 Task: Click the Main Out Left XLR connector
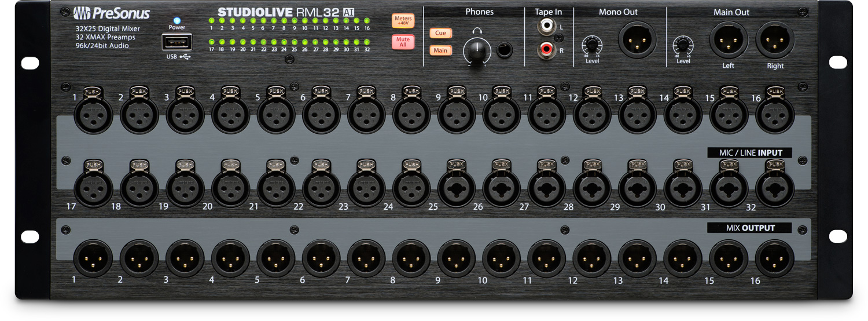(729, 41)
